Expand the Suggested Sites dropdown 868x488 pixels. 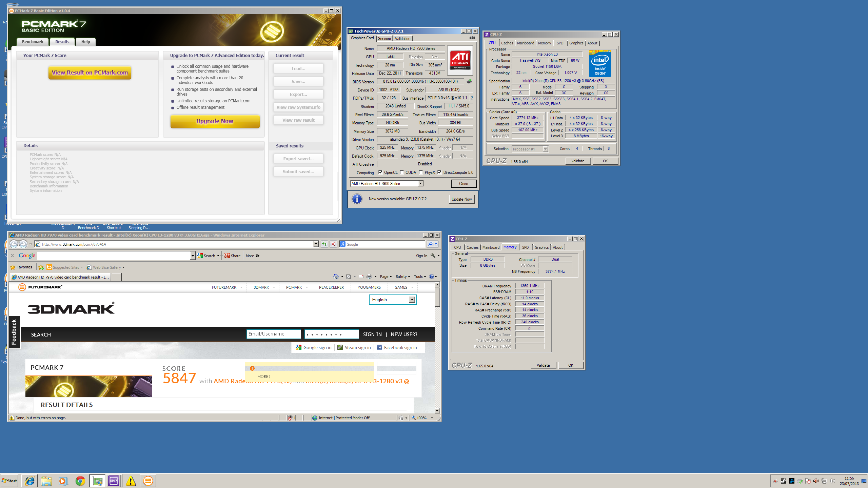coord(82,267)
